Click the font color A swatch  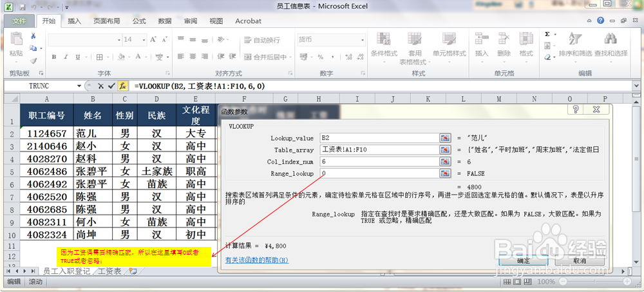tap(138, 57)
